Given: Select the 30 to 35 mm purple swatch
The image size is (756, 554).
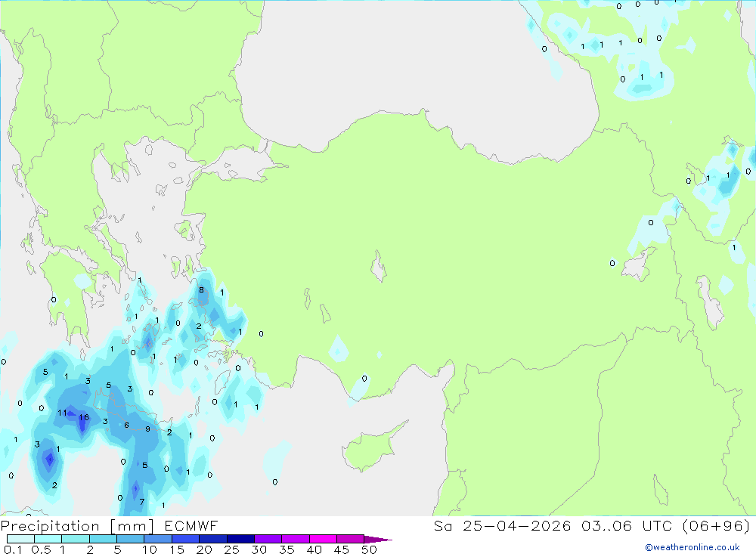Looking at the screenshot, I should tap(268, 539).
